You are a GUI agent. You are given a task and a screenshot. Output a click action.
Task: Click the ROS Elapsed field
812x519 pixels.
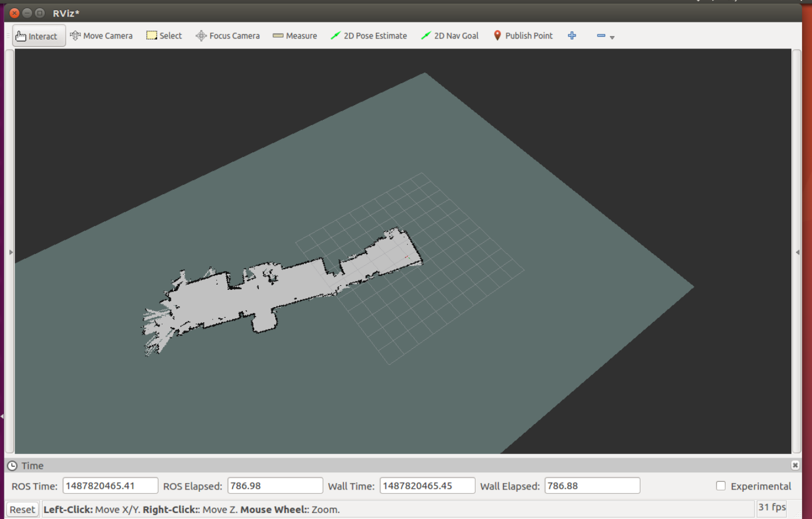[275, 486]
